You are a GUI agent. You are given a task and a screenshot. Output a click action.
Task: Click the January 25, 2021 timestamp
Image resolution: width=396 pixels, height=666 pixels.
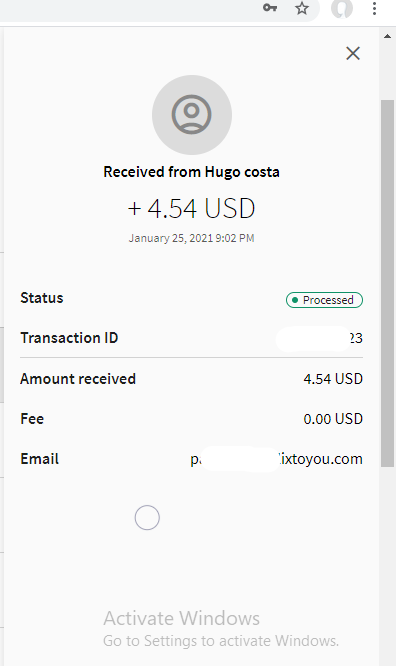(x=192, y=238)
